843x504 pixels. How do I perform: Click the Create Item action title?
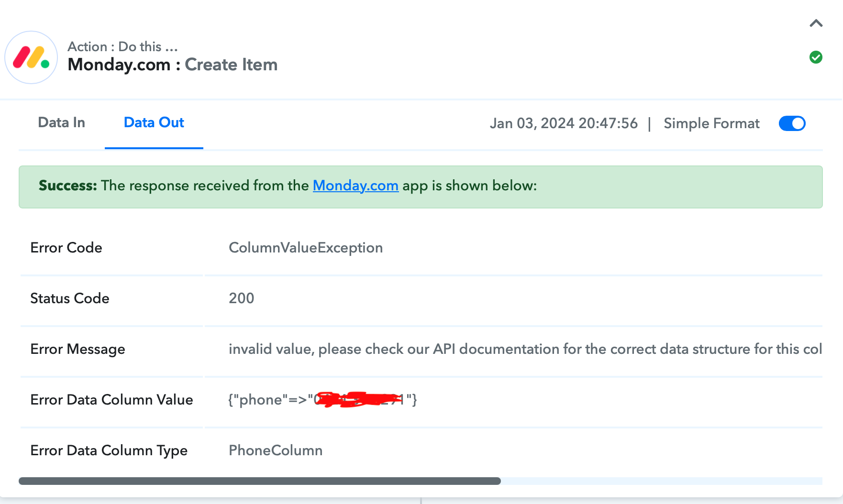click(231, 65)
